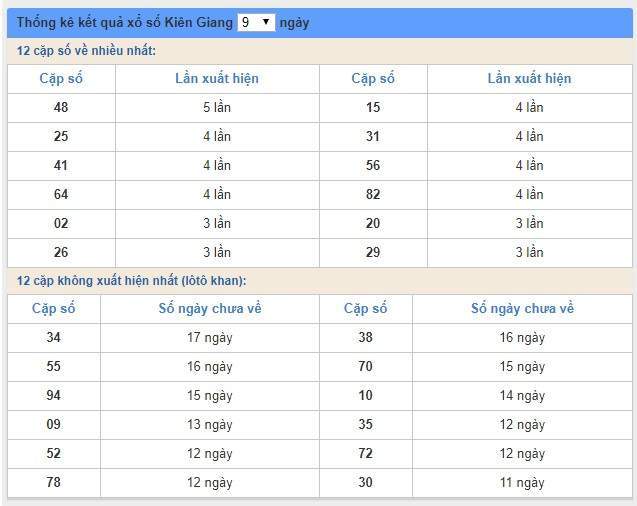Select pair number 02

tap(61, 223)
